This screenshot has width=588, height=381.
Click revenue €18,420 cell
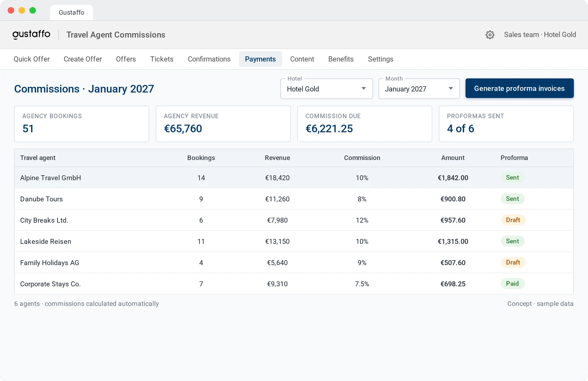point(277,178)
